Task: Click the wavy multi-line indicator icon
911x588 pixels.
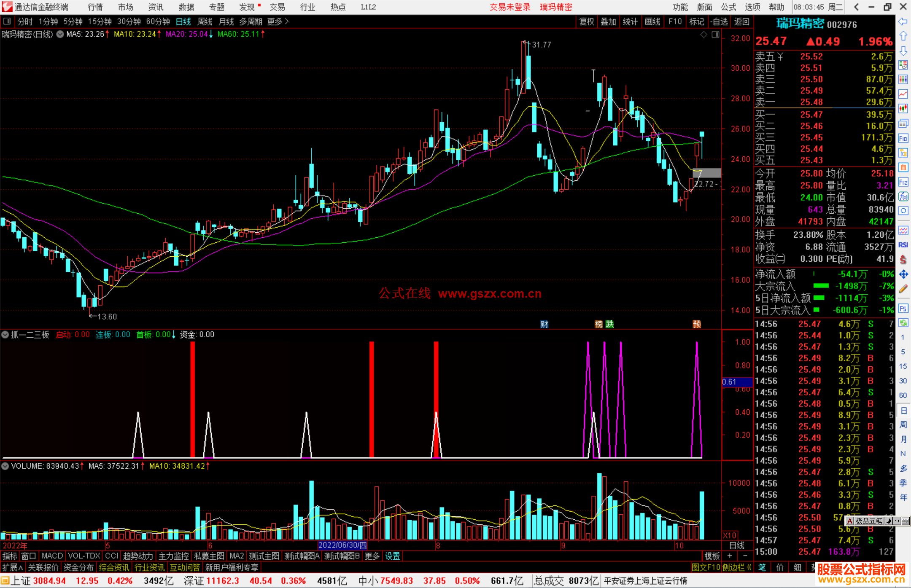Action: (903, 230)
